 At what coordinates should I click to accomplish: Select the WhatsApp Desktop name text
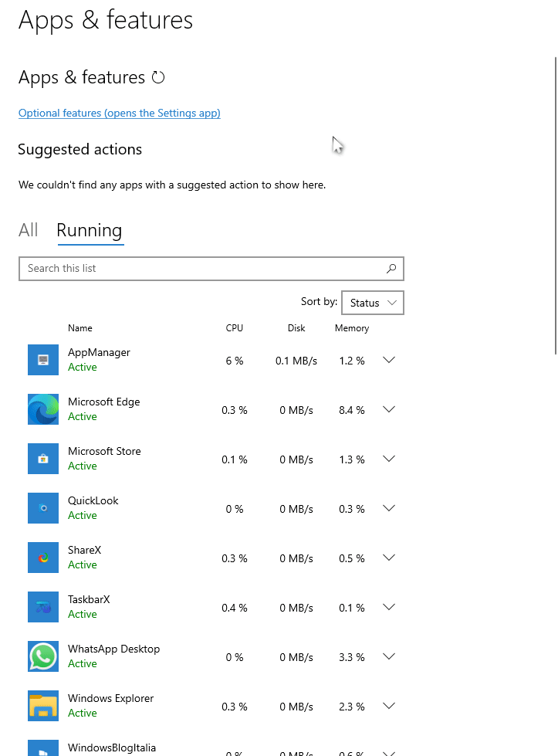(x=113, y=649)
